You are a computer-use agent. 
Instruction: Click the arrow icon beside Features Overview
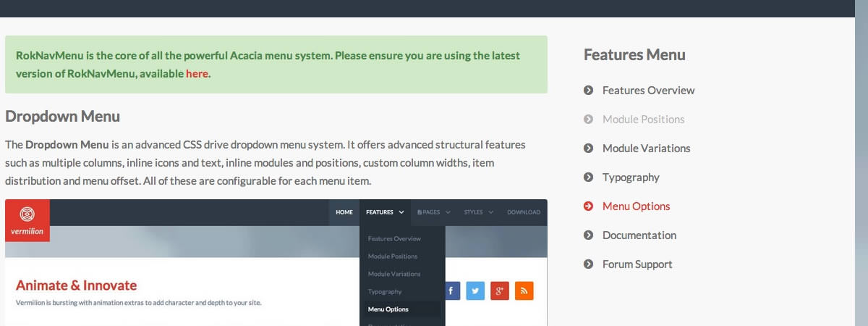click(x=588, y=91)
